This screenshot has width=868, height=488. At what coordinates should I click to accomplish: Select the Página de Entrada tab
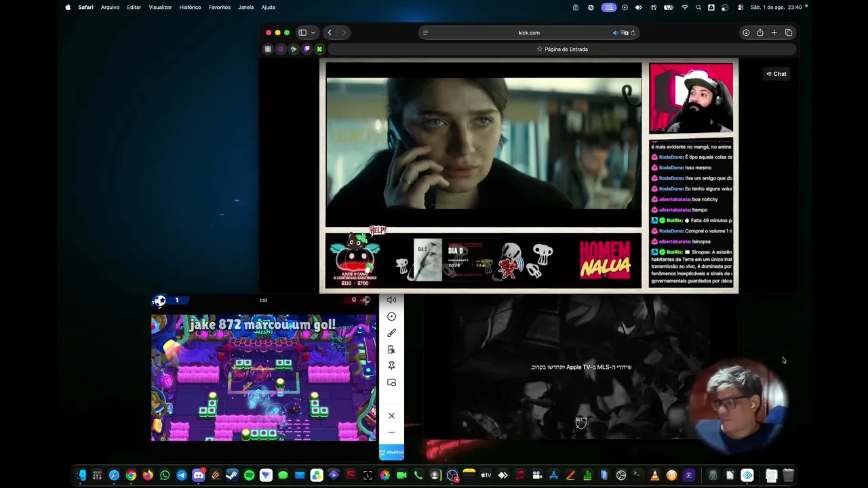pos(562,49)
